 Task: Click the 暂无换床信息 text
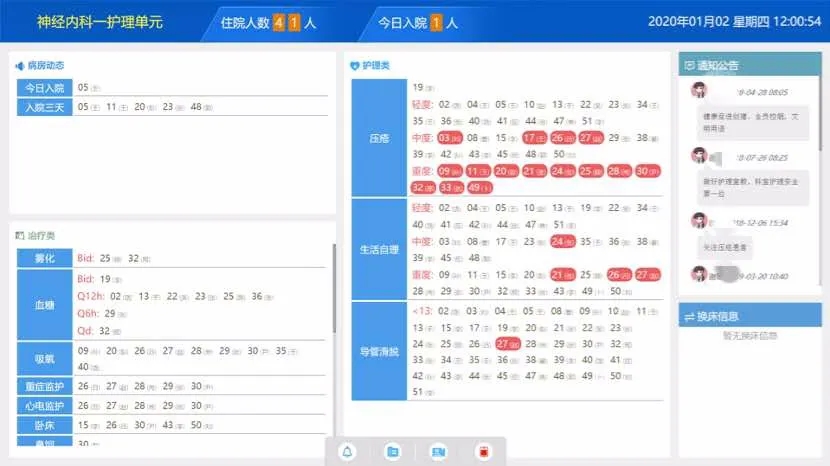tap(750, 336)
